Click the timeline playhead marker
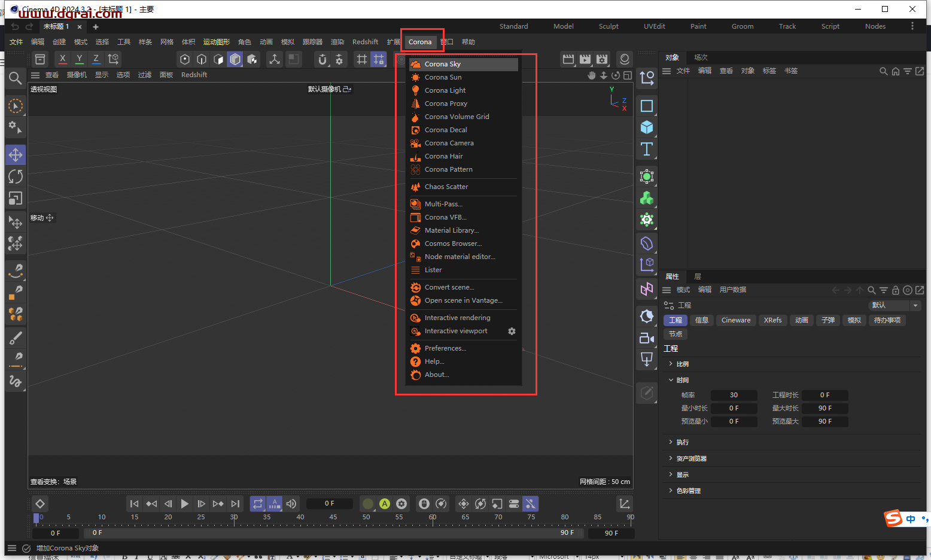This screenshot has width=931, height=560. (x=36, y=518)
